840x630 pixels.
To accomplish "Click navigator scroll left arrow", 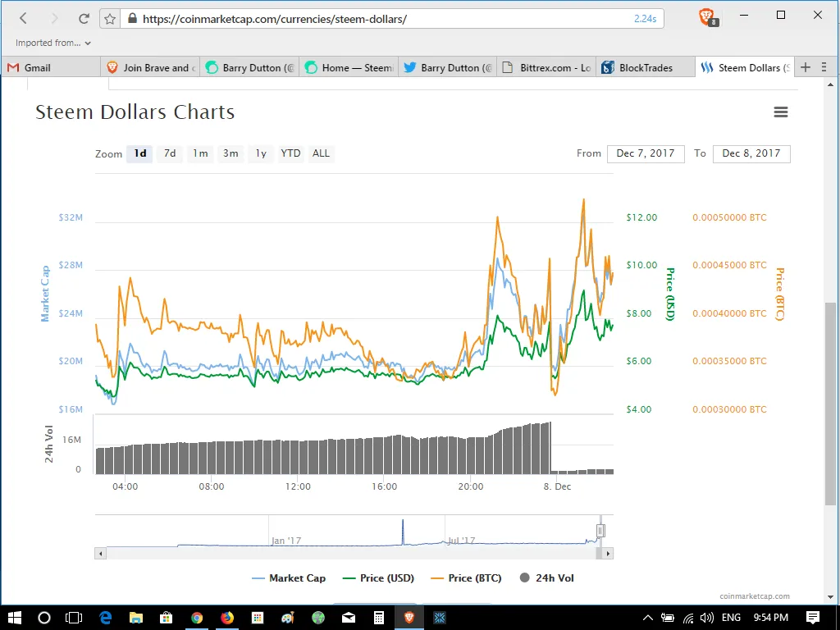I will click(x=100, y=554).
